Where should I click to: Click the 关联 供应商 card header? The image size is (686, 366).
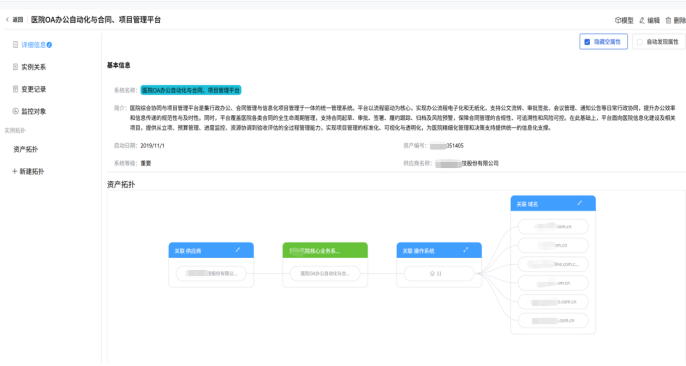pyautogui.click(x=211, y=251)
